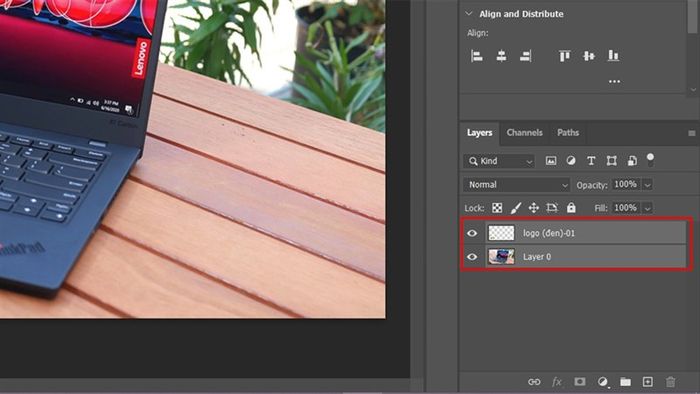Open the fx layer style menu
The image size is (700, 394).
(557, 382)
